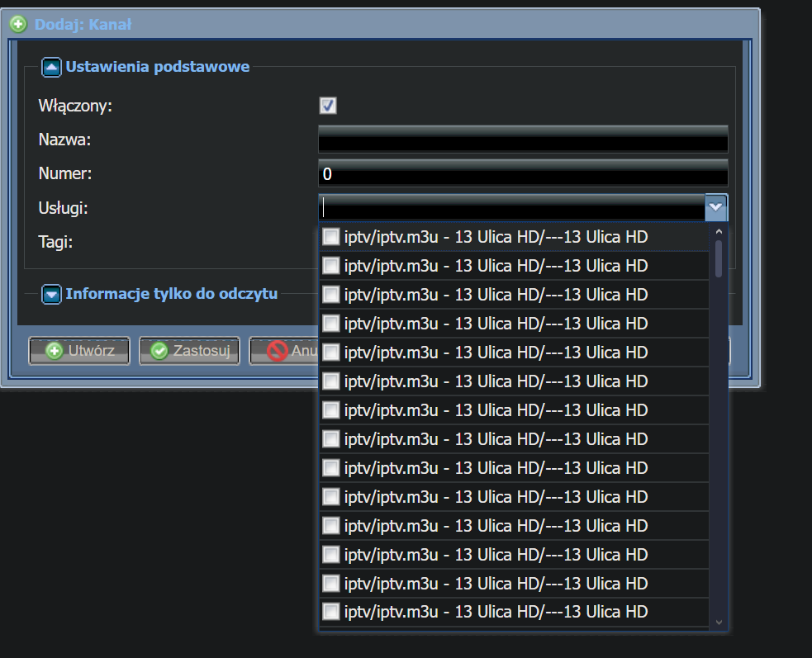
Task: Click the green checkmark icon on Zastosuj button
Action: click(x=159, y=351)
